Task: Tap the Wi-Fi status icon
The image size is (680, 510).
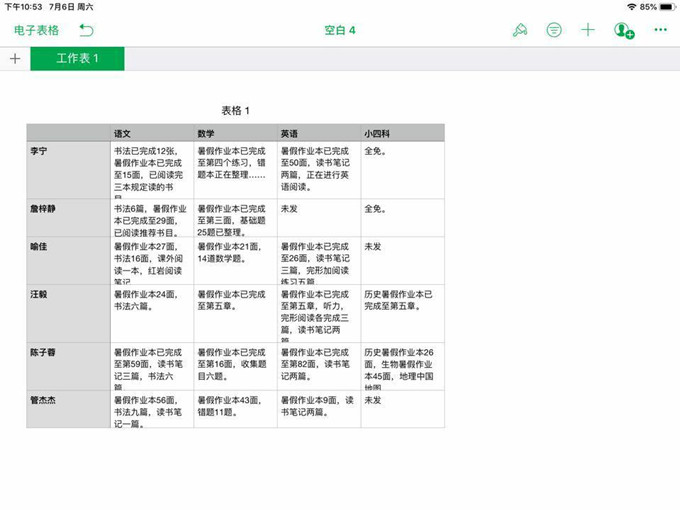Action: click(x=631, y=7)
